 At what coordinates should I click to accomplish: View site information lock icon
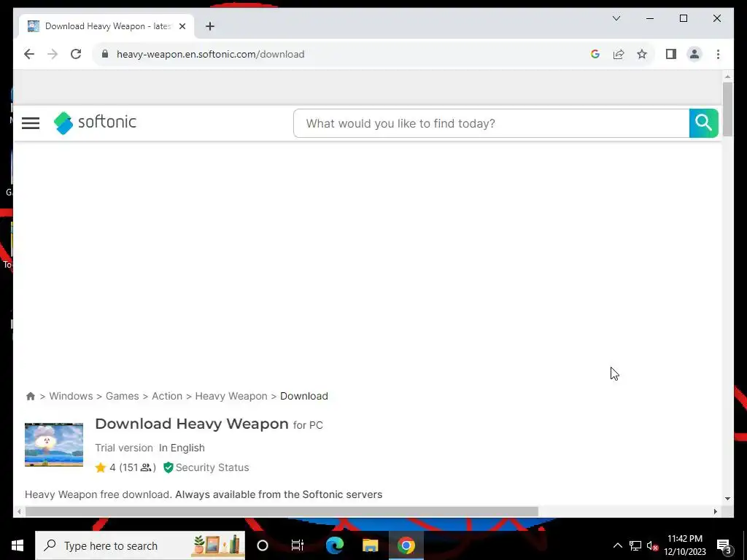point(105,54)
